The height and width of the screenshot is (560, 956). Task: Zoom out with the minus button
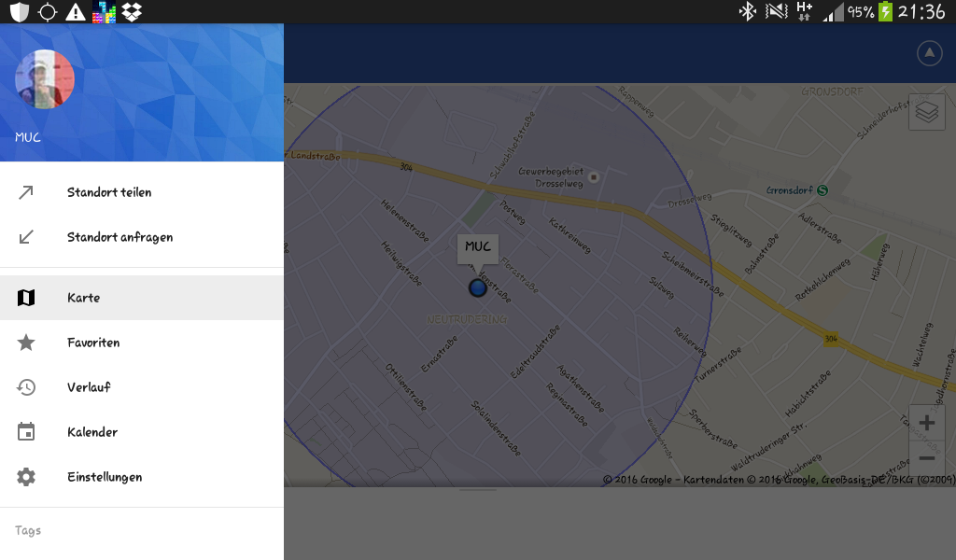point(927,458)
